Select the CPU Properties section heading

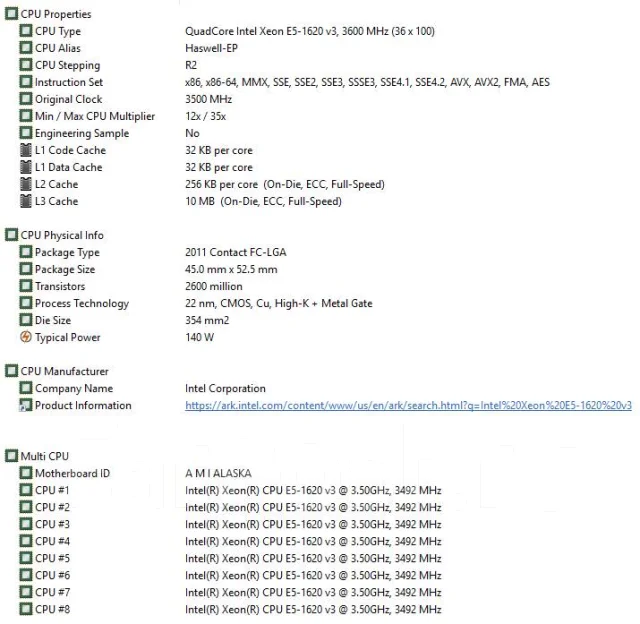pos(56,14)
